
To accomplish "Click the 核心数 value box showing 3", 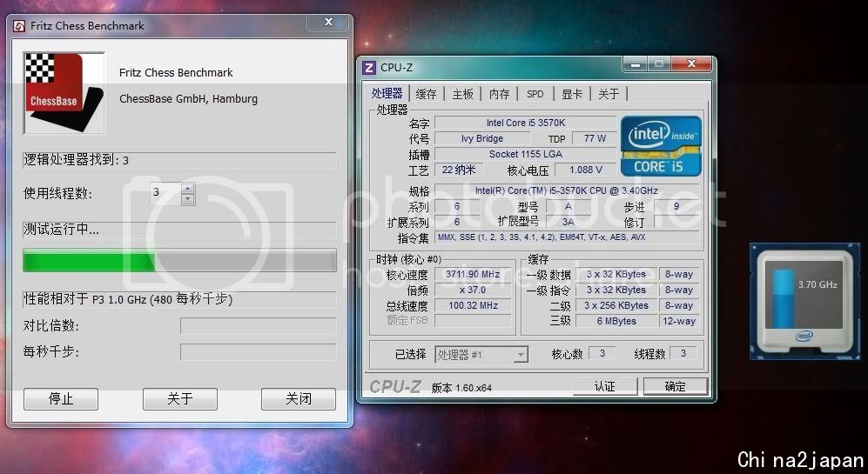I will pos(602,353).
